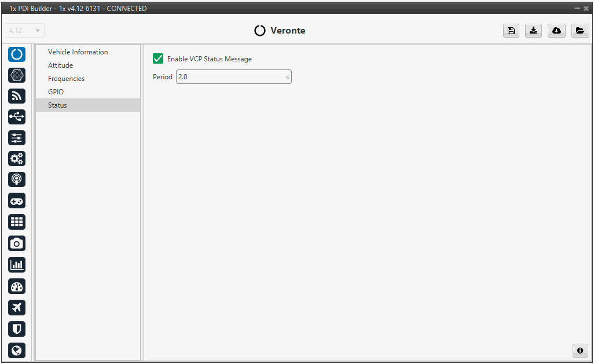Open the gamepad Stick icon
The width and height of the screenshot is (594, 364).
17,201
